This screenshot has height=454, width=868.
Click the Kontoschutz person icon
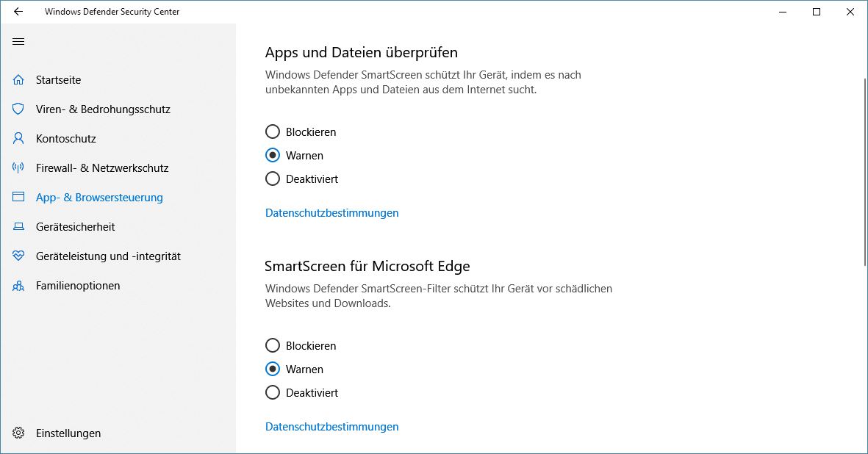point(18,139)
